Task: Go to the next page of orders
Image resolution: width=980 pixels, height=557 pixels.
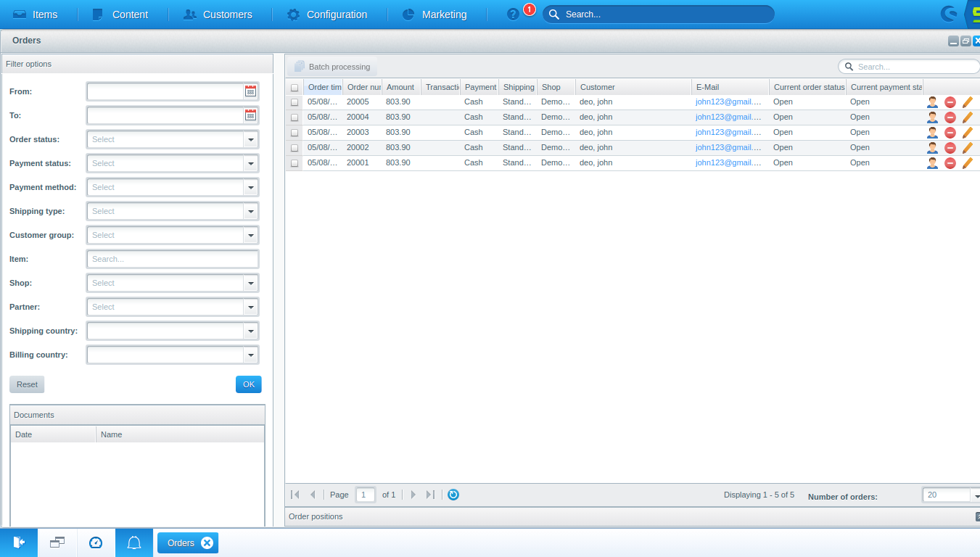Action: point(413,495)
